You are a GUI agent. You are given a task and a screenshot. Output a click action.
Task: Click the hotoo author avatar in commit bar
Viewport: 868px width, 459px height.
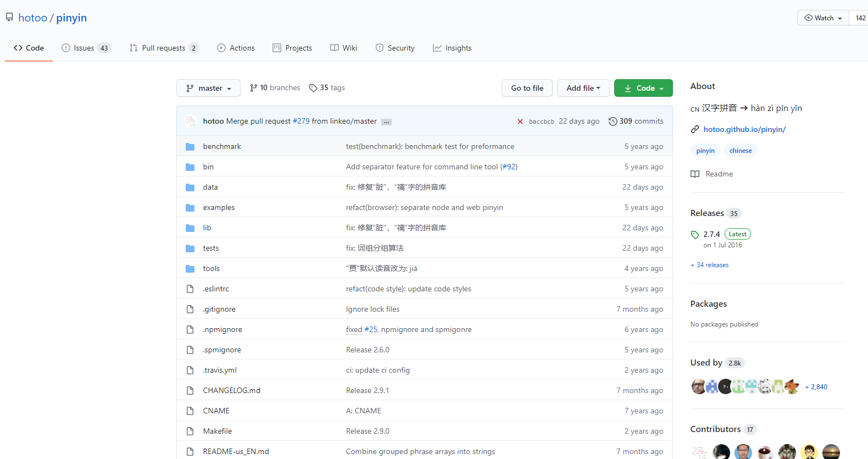point(190,121)
